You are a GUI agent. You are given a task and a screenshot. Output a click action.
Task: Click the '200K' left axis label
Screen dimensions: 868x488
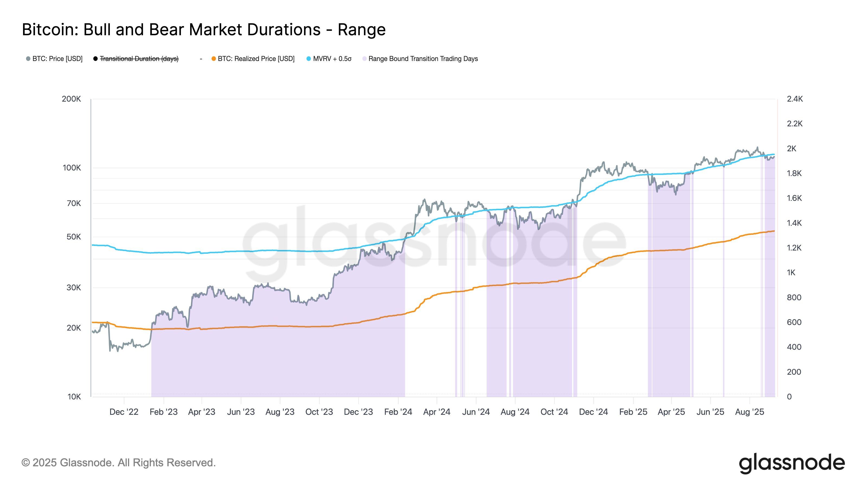tap(71, 99)
